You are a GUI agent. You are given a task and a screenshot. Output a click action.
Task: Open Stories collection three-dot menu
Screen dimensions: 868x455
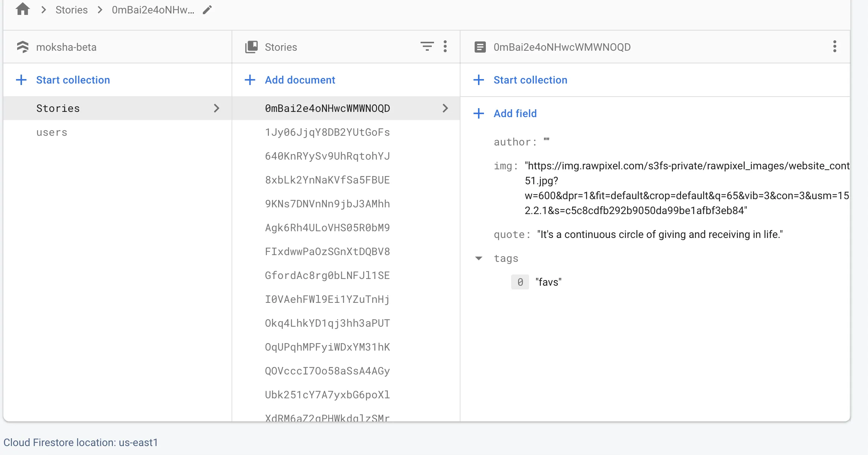(445, 47)
